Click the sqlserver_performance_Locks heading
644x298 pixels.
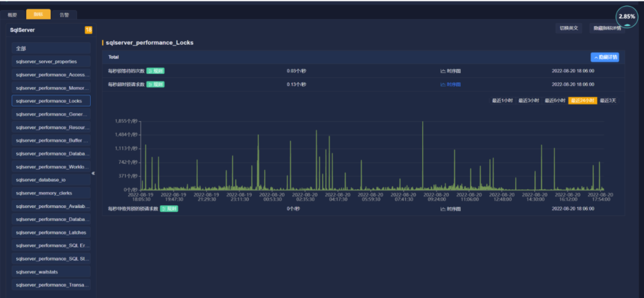tap(150, 42)
